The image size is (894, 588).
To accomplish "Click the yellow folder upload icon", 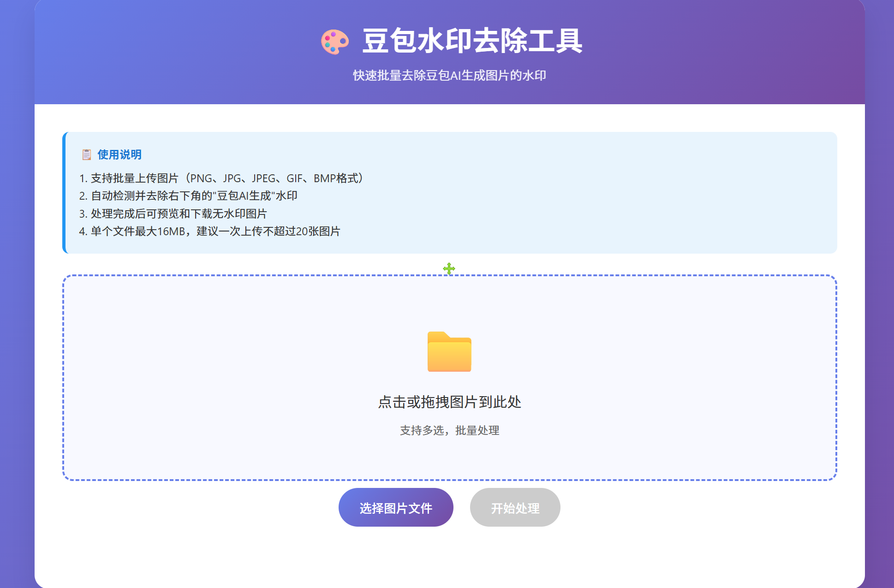I will (449, 351).
